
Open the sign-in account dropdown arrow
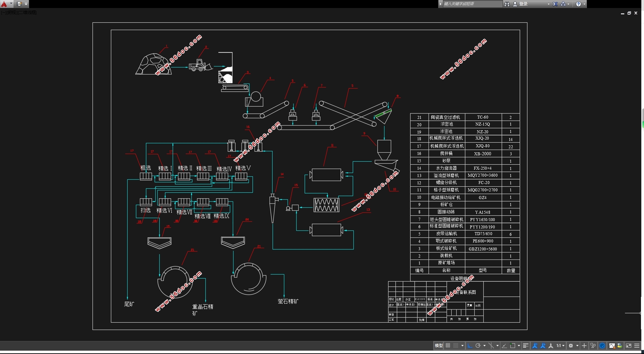click(x=548, y=4)
